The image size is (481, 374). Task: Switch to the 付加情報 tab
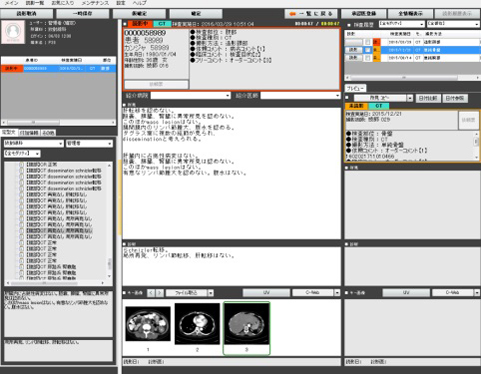pyautogui.click(x=29, y=133)
